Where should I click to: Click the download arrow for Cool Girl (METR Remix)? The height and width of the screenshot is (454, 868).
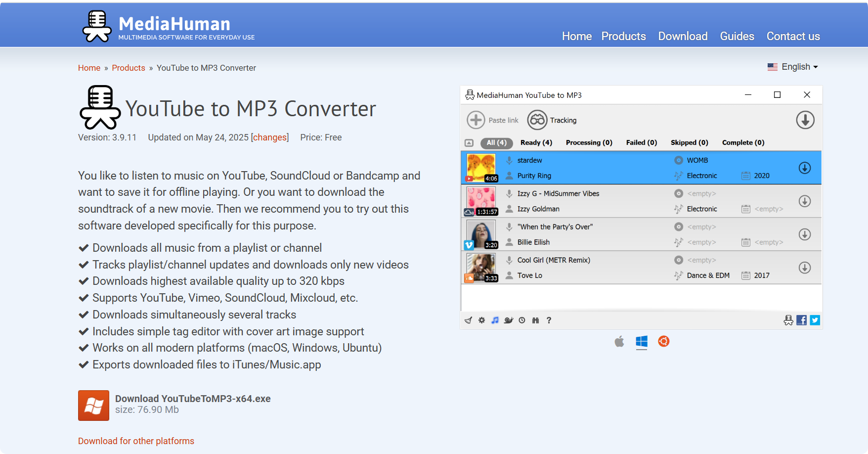[x=805, y=268]
